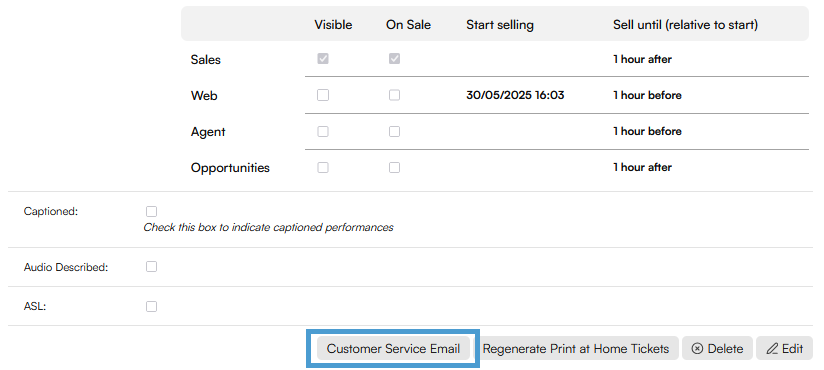Check On Sale for the Agent channel

point(394,131)
